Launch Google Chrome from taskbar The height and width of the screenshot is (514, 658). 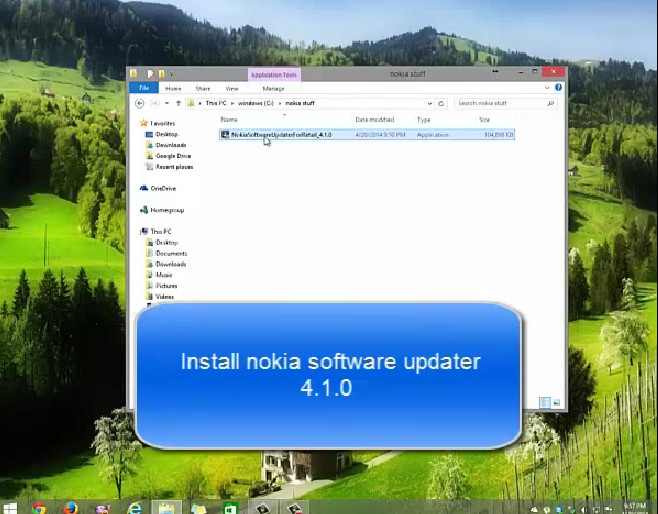point(39,508)
